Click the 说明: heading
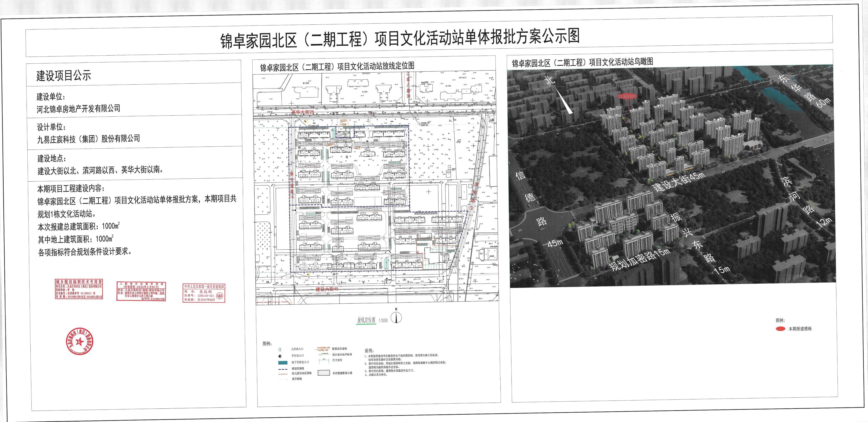Screen dimensions: 868x422 tap(369, 351)
